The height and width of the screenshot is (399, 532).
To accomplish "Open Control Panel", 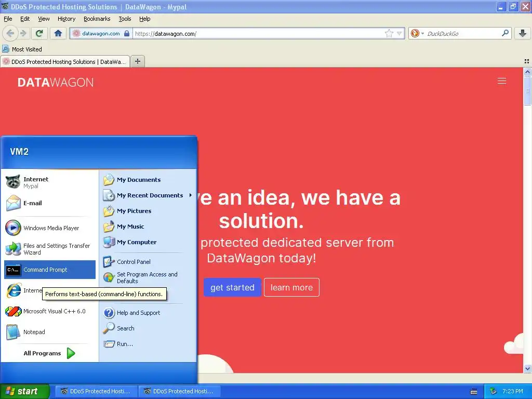I will 148,262.
